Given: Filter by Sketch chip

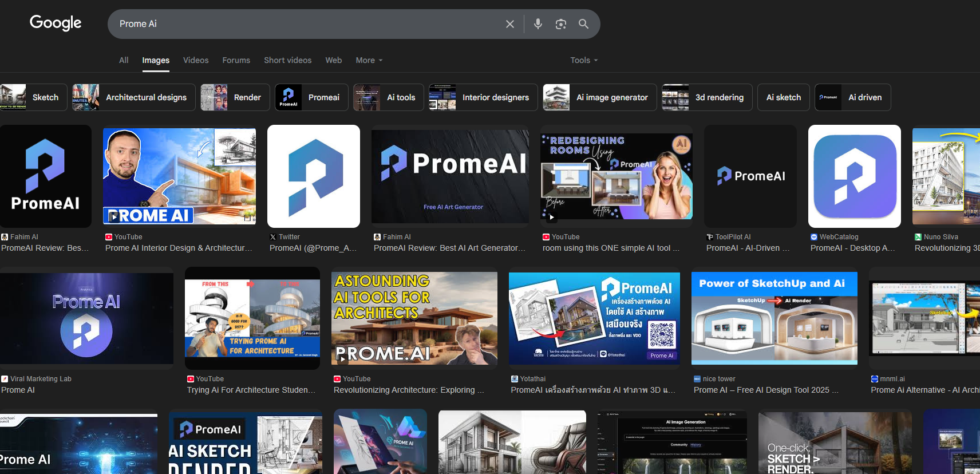Looking at the screenshot, I should [34, 97].
